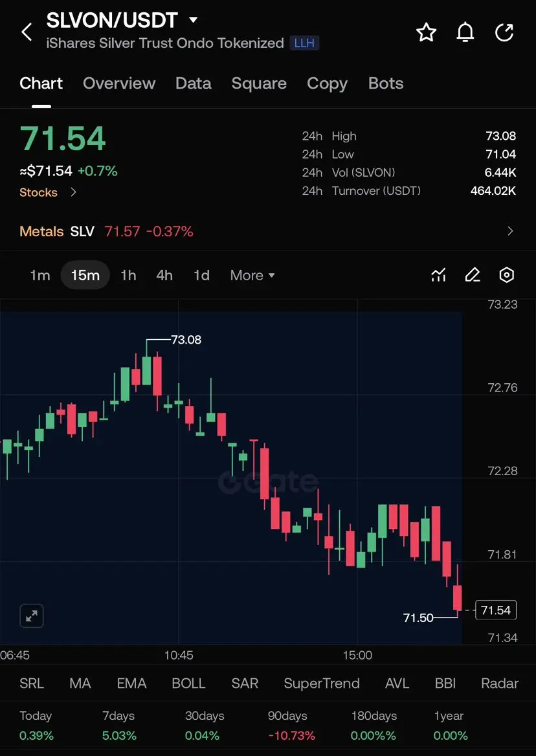Screen dimensions: 536x756
Task: Switch to the Overview tab
Action: [119, 83]
